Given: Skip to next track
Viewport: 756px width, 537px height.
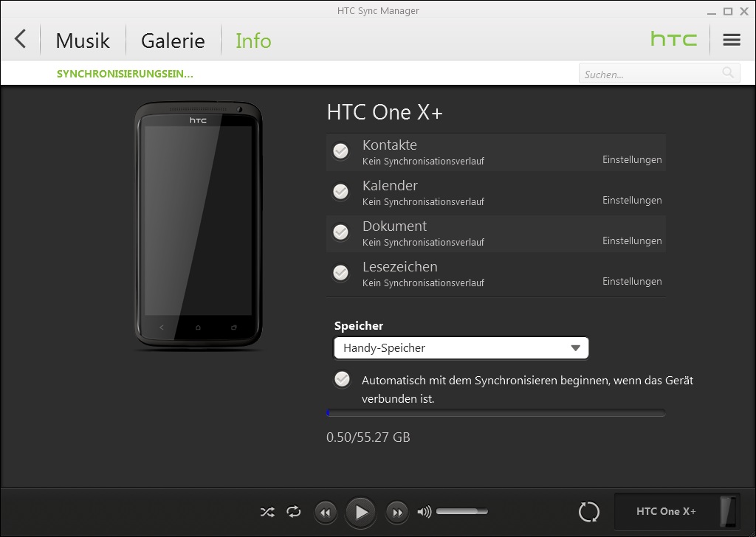Looking at the screenshot, I should point(396,512).
